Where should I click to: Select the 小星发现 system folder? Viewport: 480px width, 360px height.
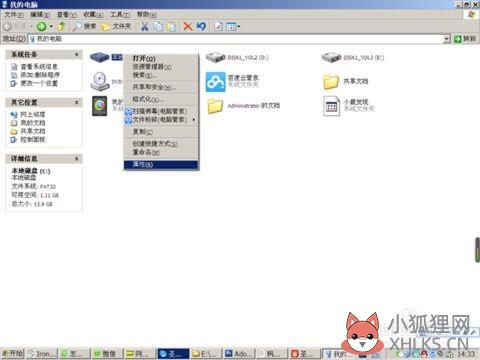click(x=349, y=106)
